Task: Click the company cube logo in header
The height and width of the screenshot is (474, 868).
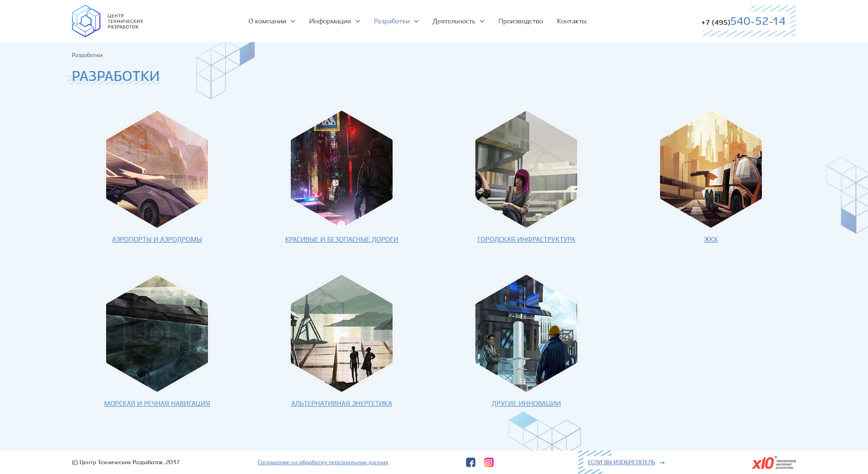Action: (86, 21)
